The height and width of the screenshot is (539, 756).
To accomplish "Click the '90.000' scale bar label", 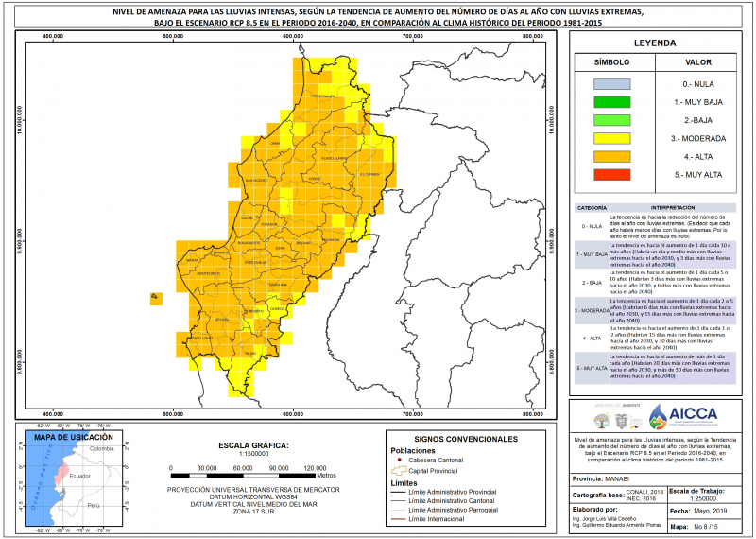I will 279,468.
